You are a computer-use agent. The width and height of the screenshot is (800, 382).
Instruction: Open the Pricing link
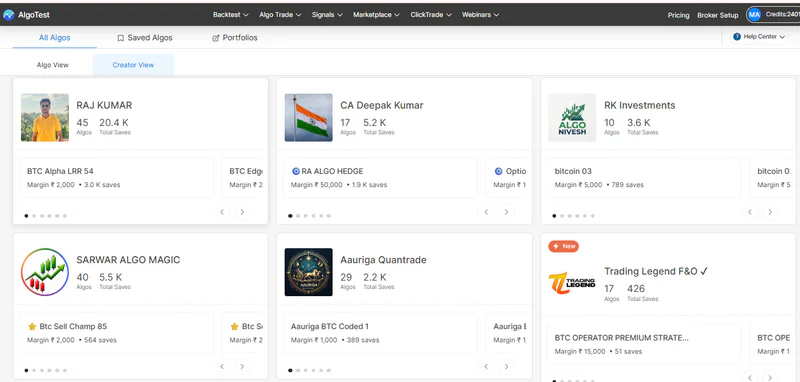point(679,15)
